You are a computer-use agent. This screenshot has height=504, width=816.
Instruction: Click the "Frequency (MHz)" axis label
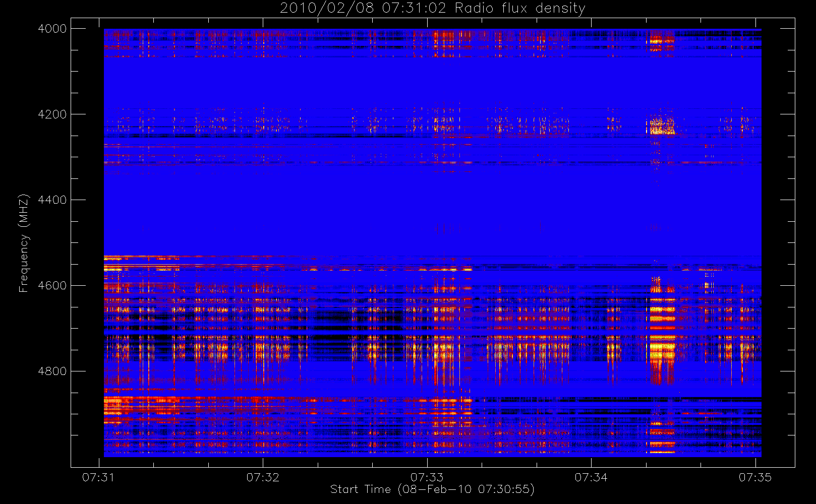pos(23,243)
